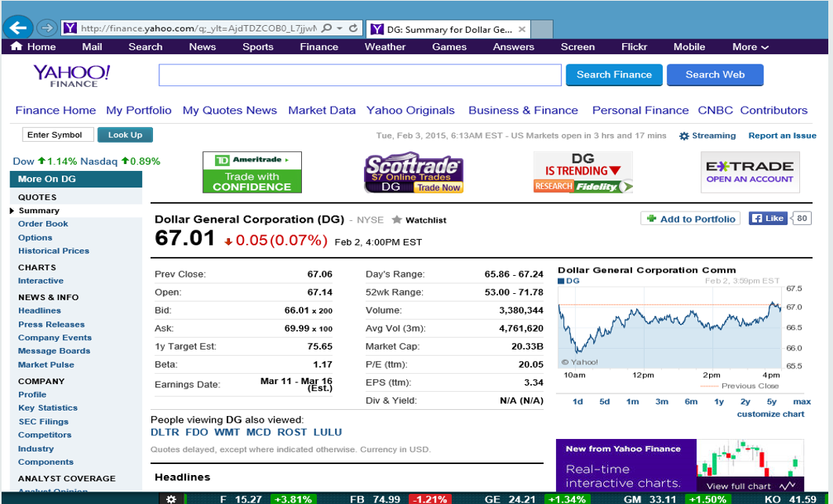
Task: Click the browser address bar URL
Action: 198,28
